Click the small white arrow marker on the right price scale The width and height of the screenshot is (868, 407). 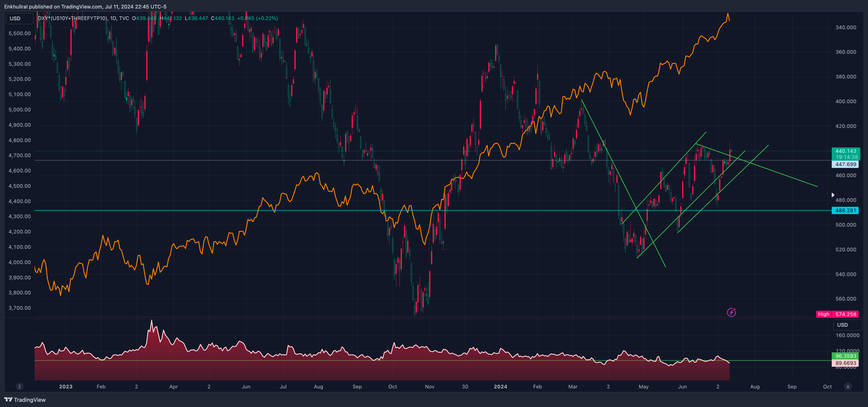tap(833, 195)
